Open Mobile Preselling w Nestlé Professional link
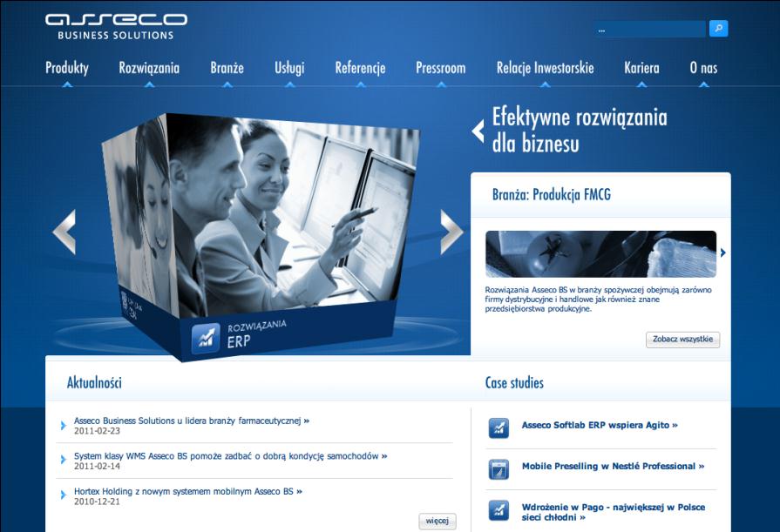Screen dimensions: 780x532 tap(613, 467)
